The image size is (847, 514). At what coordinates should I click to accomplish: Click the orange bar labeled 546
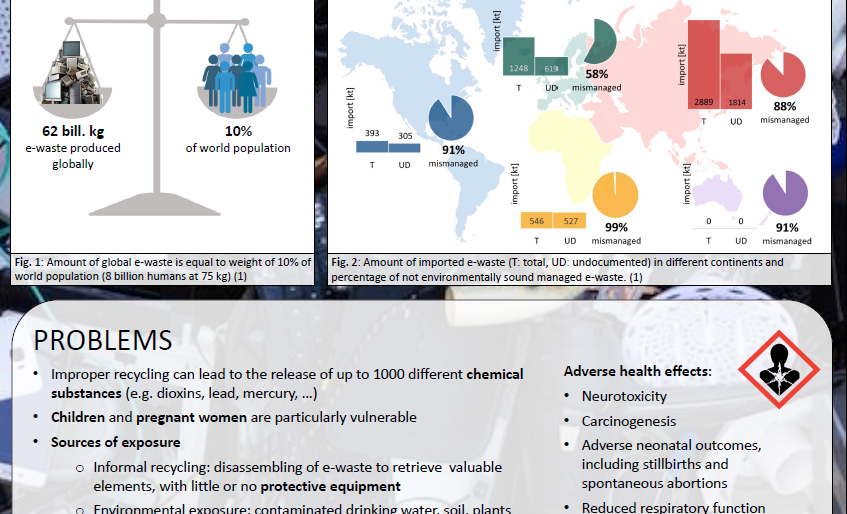pyautogui.click(x=536, y=220)
